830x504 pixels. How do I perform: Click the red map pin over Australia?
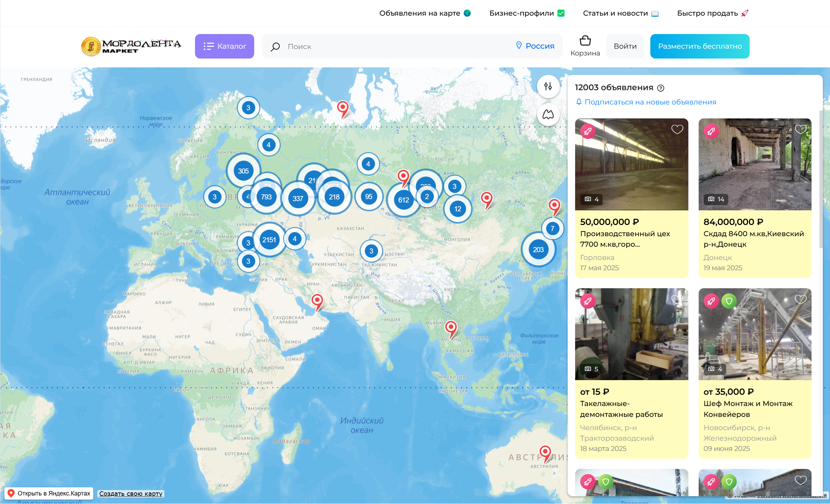coord(545,453)
